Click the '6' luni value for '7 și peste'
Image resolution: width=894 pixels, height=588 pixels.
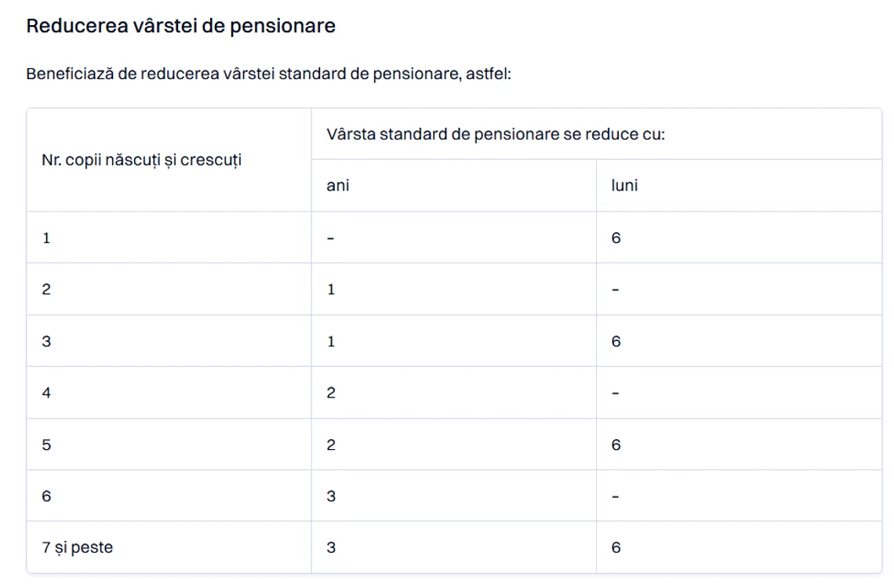616,547
